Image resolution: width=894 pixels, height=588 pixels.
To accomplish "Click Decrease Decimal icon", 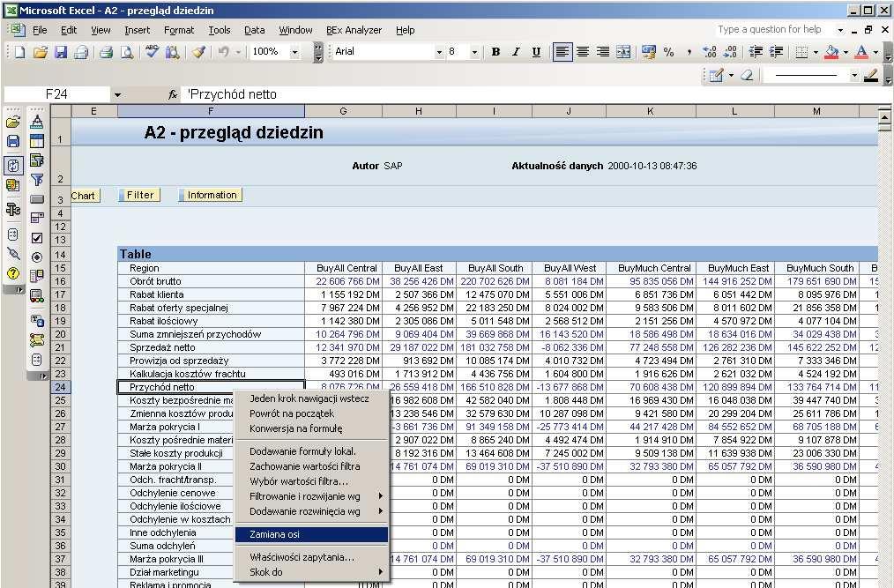I will [730, 52].
